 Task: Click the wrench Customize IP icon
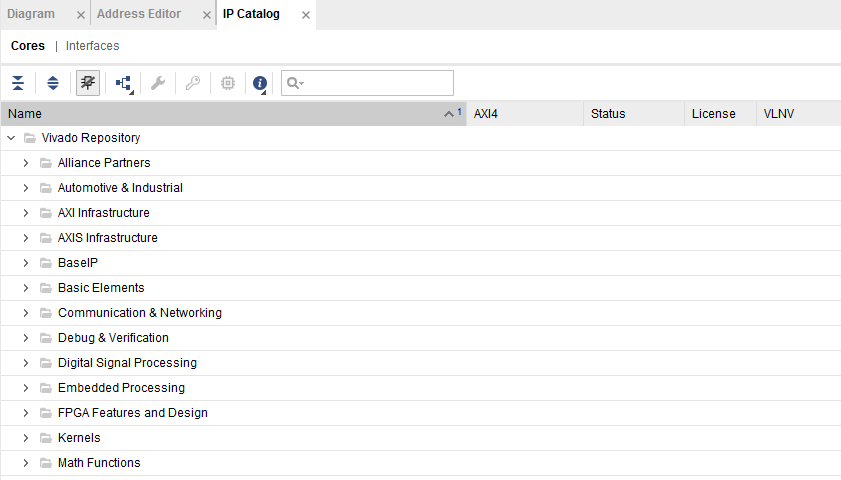pos(157,83)
